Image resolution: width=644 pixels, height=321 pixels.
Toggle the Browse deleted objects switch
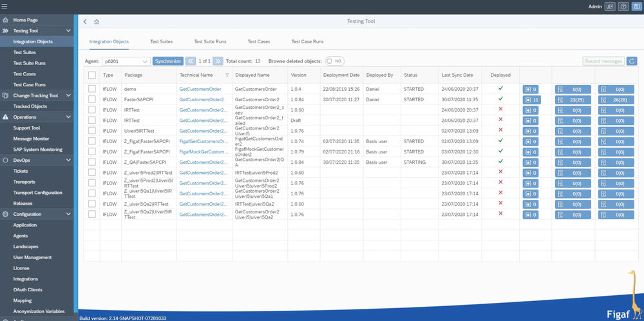click(x=334, y=61)
